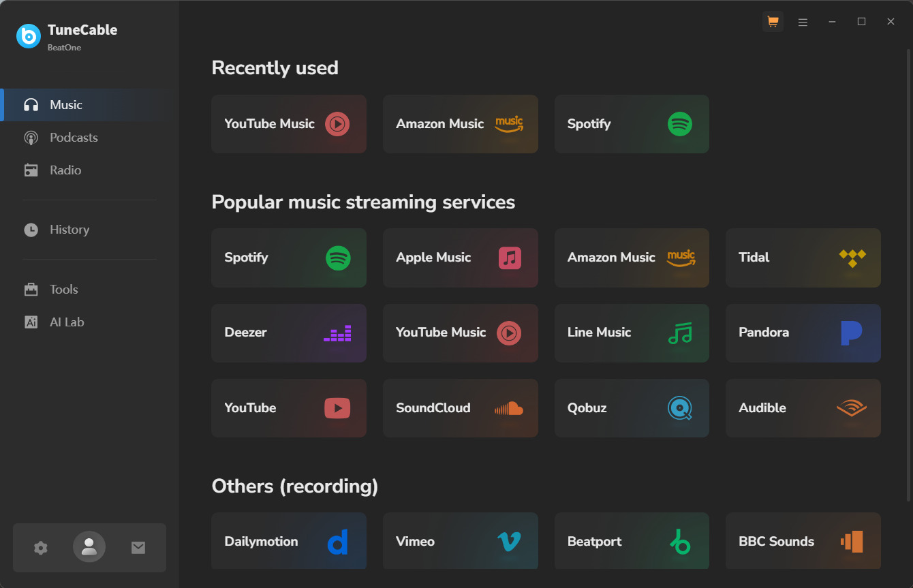Switch to the Podcasts section

pos(74,138)
